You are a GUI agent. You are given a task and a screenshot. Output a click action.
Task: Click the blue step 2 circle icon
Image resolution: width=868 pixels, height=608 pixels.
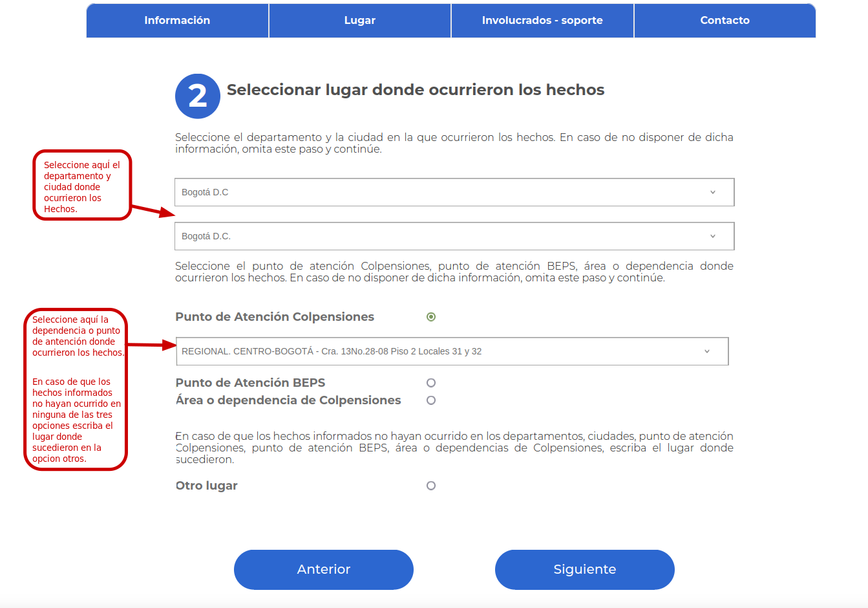tap(198, 96)
